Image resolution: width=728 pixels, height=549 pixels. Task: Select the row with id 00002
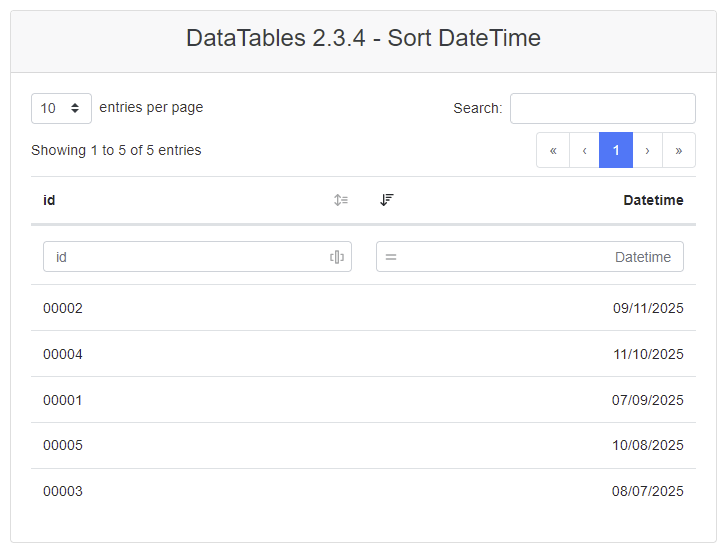point(63,308)
